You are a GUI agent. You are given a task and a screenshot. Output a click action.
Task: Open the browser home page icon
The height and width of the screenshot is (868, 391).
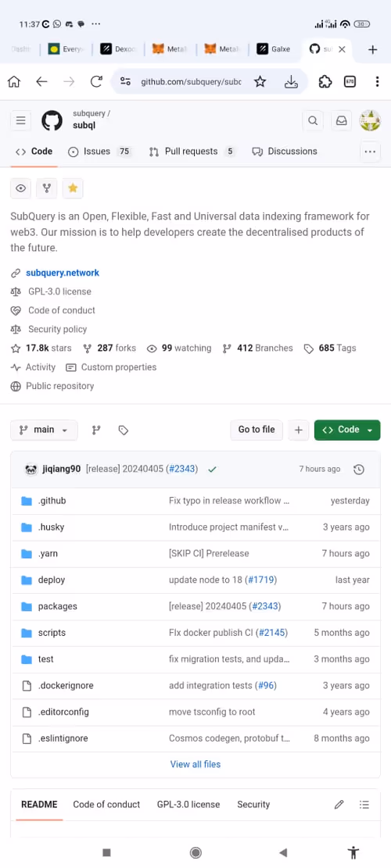[14, 82]
